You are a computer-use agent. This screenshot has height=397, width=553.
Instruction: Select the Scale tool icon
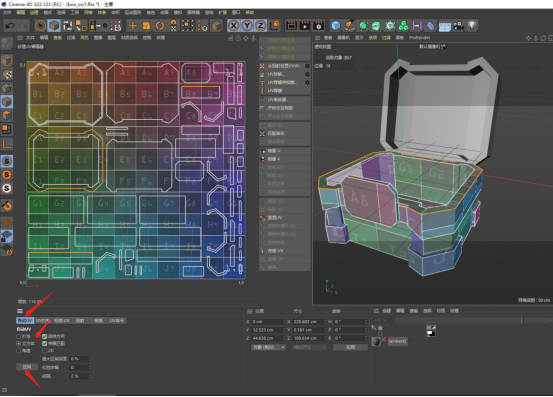click(146, 26)
